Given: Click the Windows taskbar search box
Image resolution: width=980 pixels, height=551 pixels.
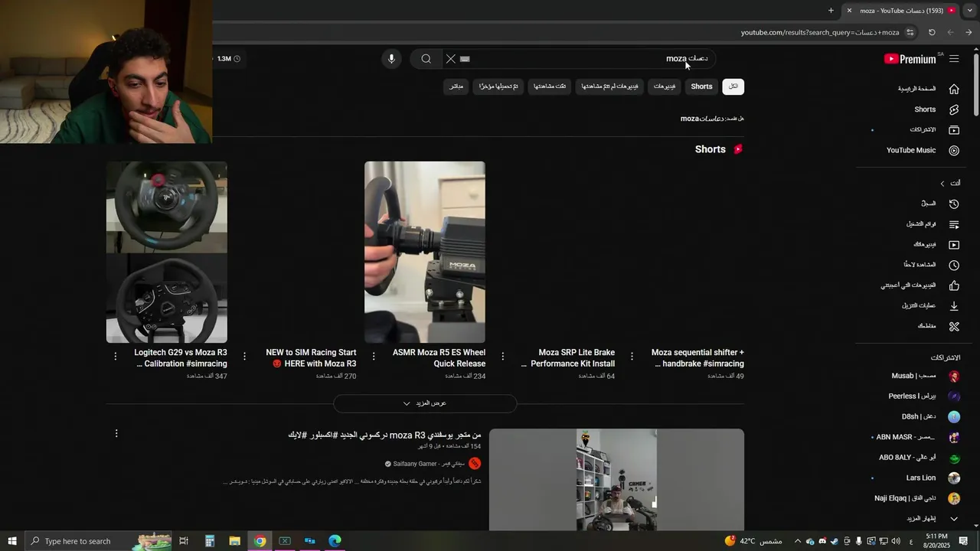Looking at the screenshot, I should (x=96, y=541).
